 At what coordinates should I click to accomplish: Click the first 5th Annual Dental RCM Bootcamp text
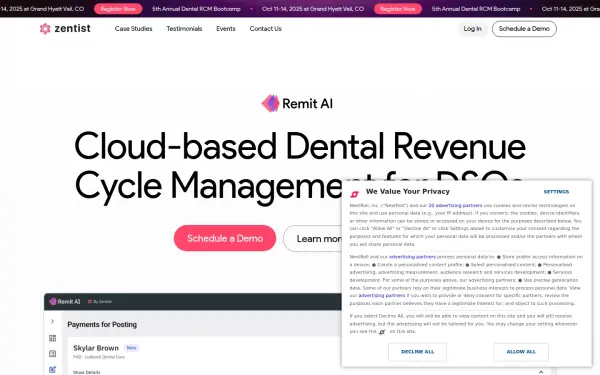(x=196, y=9)
